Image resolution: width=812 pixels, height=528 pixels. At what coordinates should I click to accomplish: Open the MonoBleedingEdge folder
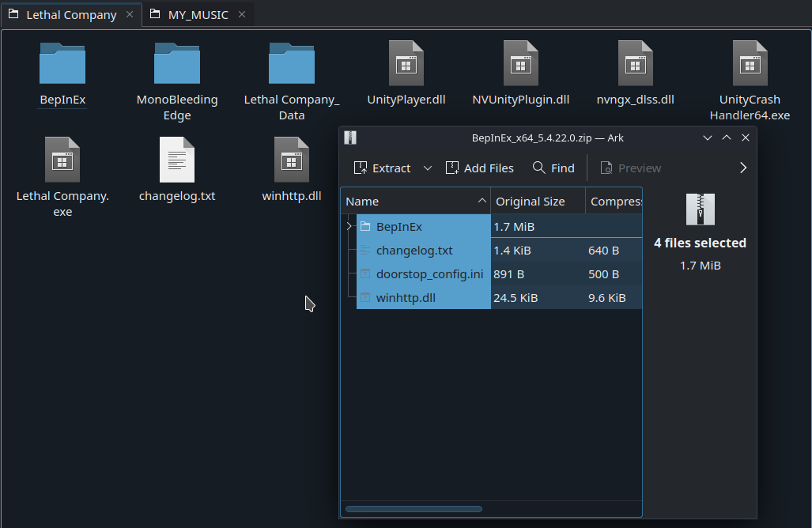pyautogui.click(x=176, y=64)
